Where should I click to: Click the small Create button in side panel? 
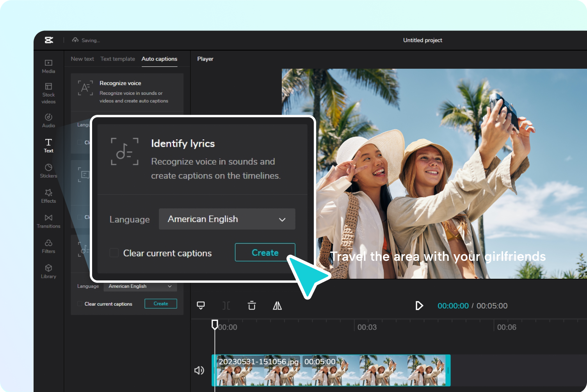[161, 303]
